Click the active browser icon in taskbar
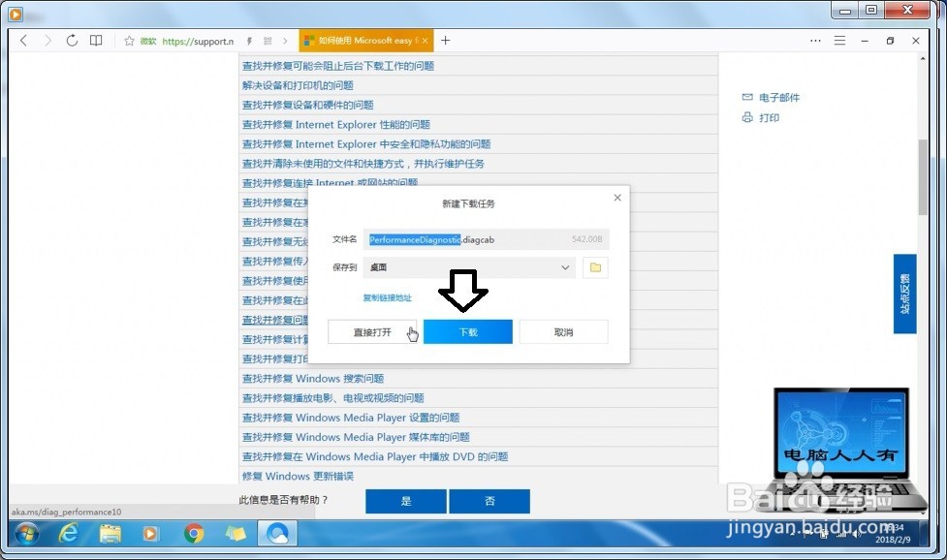The height and width of the screenshot is (560, 947). pos(277,534)
